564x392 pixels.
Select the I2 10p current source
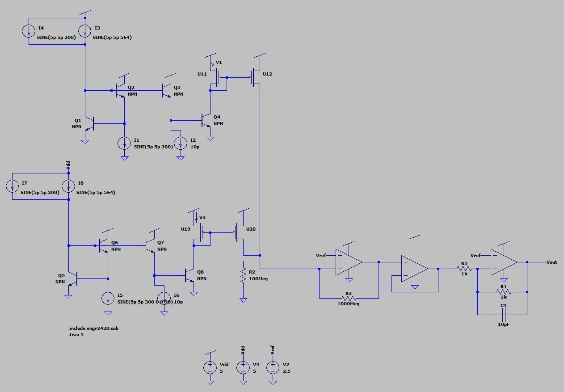(181, 143)
